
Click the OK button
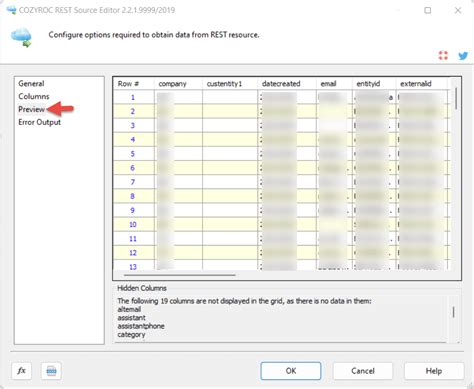[291, 371]
